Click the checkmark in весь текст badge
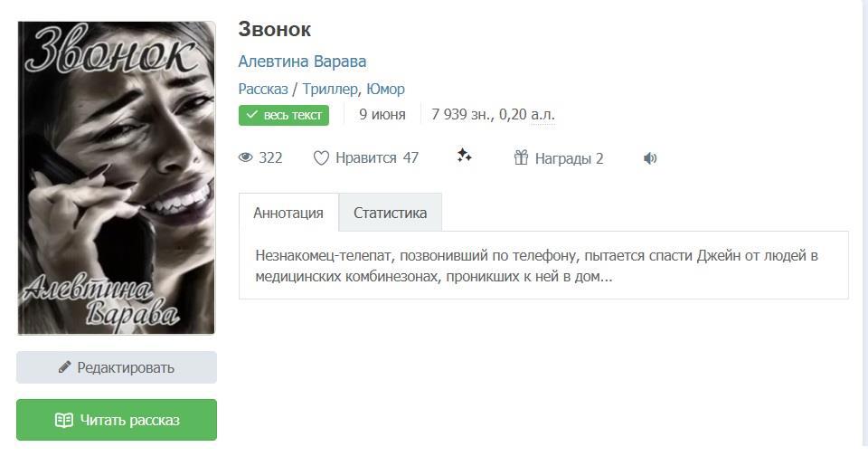Image resolution: width=868 pixels, height=456 pixels. click(x=251, y=115)
